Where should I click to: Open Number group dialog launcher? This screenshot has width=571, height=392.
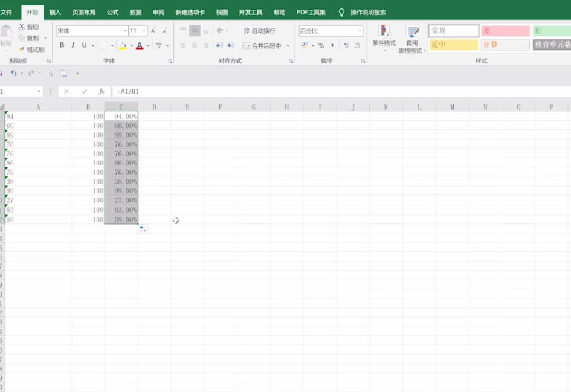click(x=363, y=61)
